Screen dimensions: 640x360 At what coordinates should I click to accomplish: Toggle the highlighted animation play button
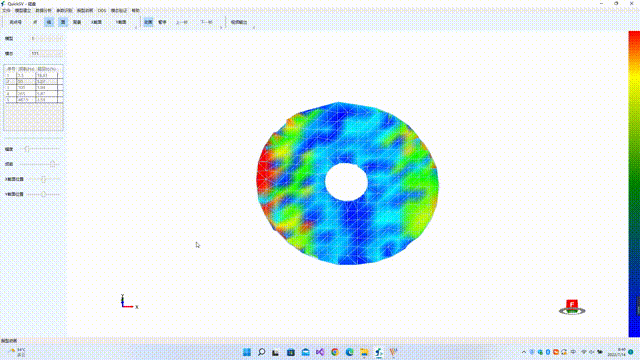click(148, 22)
